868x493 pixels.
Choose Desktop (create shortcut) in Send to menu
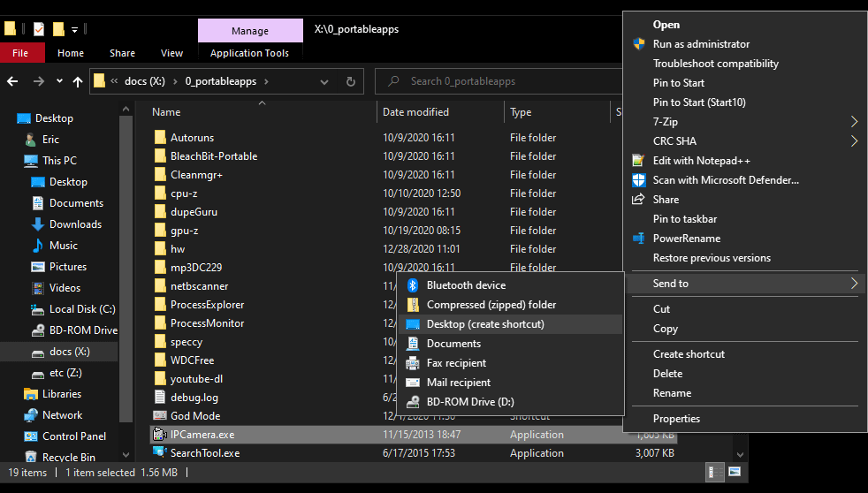[x=510, y=324]
